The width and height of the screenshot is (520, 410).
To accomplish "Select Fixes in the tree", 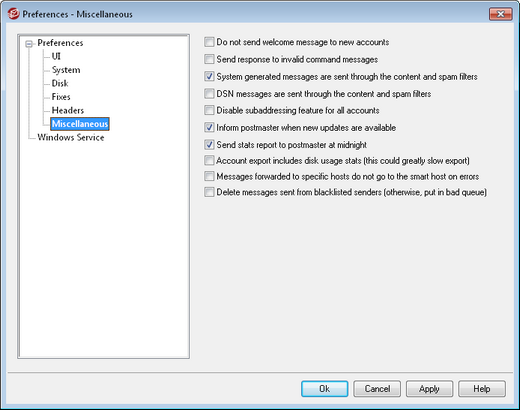I will [61, 97].
